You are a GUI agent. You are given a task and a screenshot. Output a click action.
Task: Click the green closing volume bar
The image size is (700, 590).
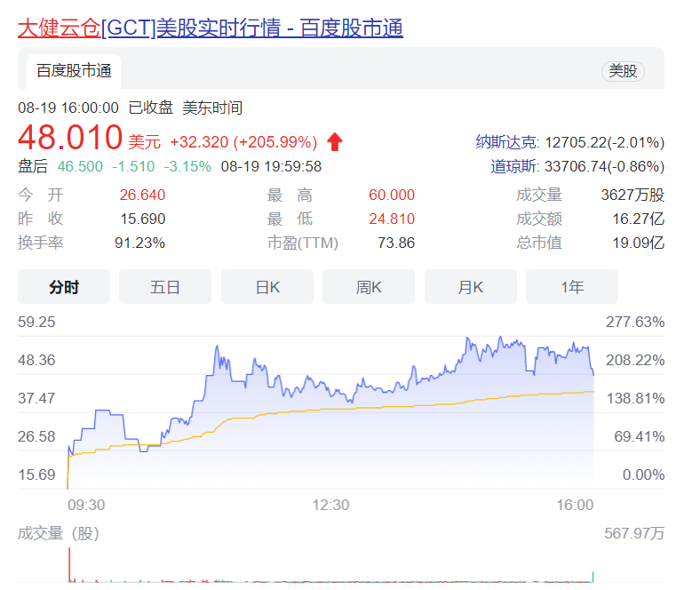click(593, 577)
